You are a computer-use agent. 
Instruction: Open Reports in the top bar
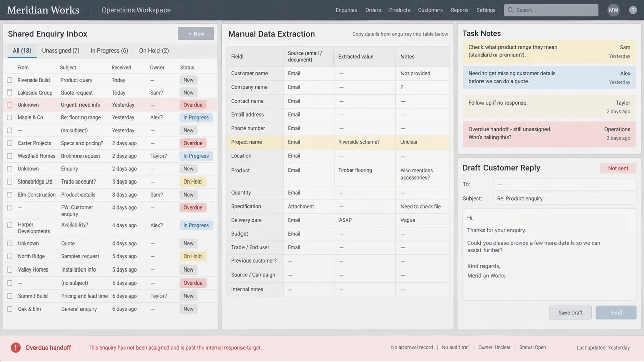tap(460, 10)
